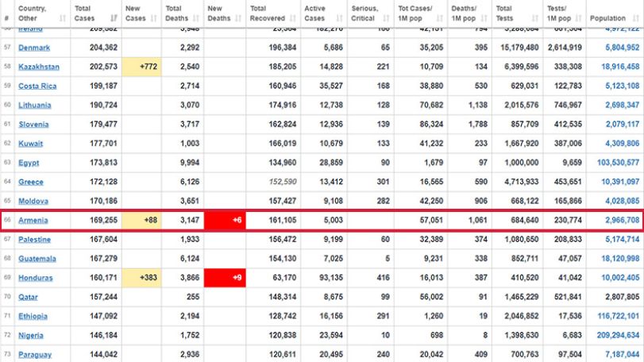This screenshot has width=644, height=362.
Task: Select Honduras active cases 93,135
Action: [x=331, y=278]
